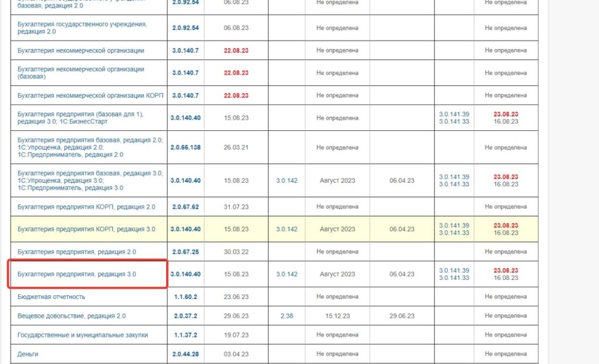Click version 3.0.140.7 in некоммерческой организации (базовая) row

point(185,73)
